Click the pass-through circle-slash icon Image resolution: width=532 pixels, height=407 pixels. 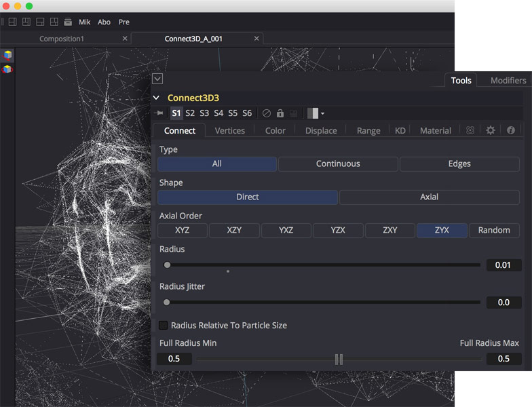(x=267, y=113)
